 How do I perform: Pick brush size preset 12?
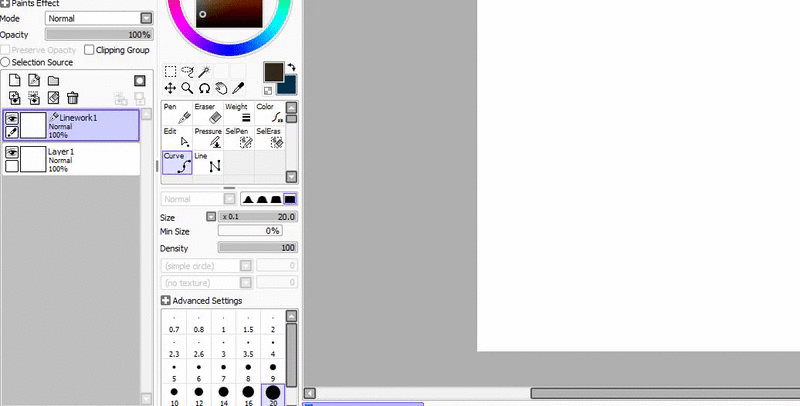[x=199, y=396]
